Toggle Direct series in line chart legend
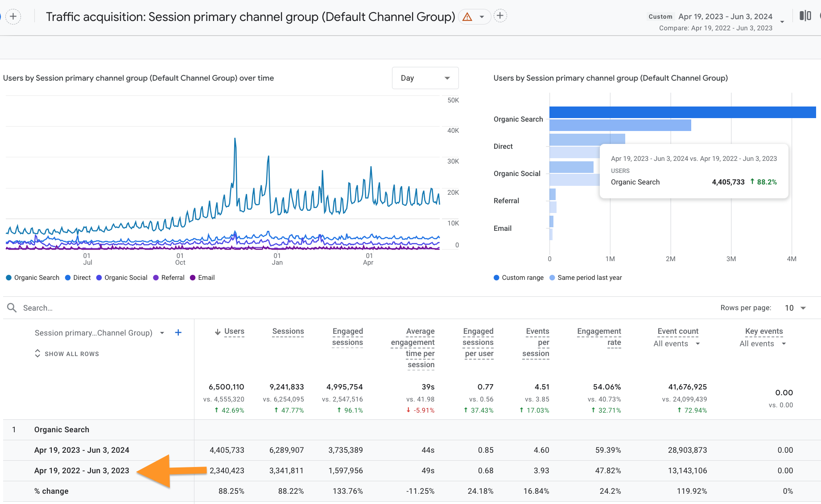The image size is (821, 504). coord(78,278)
